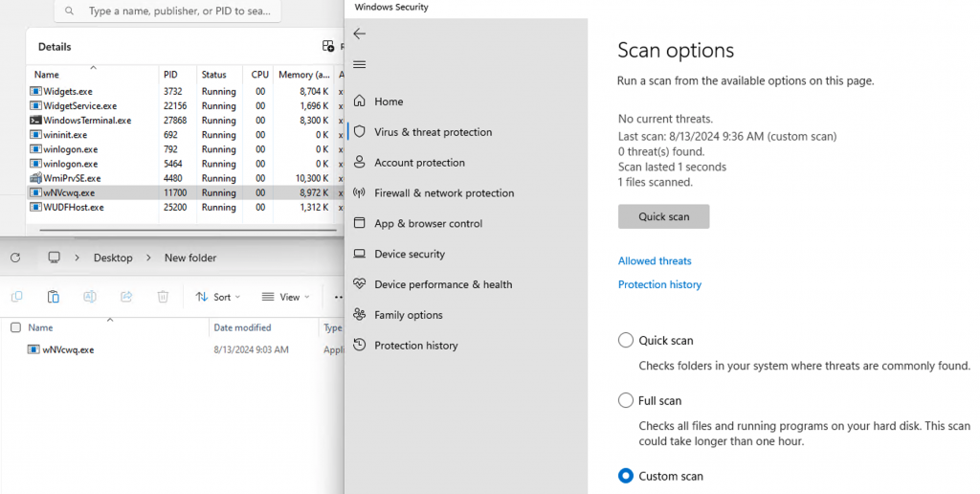Click the person icon for Account protection

coord(360,162)
